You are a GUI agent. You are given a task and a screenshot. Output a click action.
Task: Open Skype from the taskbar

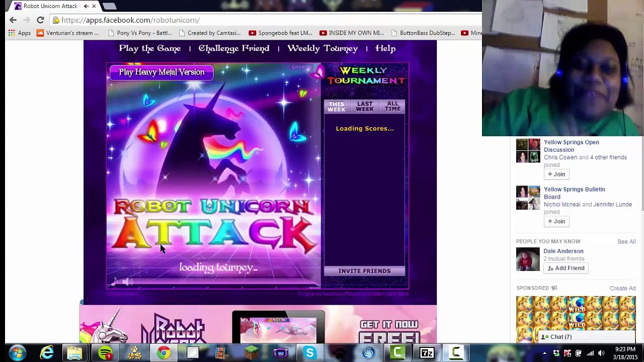(x=309, y=353)
